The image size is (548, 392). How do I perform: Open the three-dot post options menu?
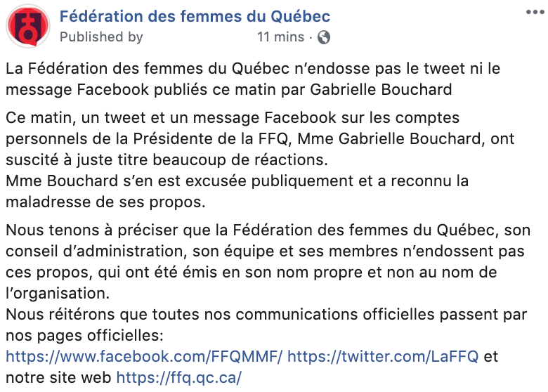[535, 12]
